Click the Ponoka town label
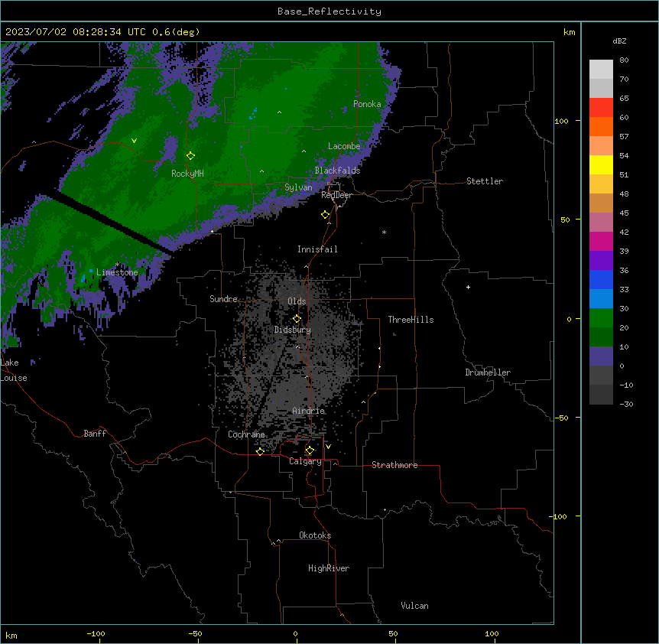The width and height of the screenshot is (659, 644). click(x=367, y=104)
